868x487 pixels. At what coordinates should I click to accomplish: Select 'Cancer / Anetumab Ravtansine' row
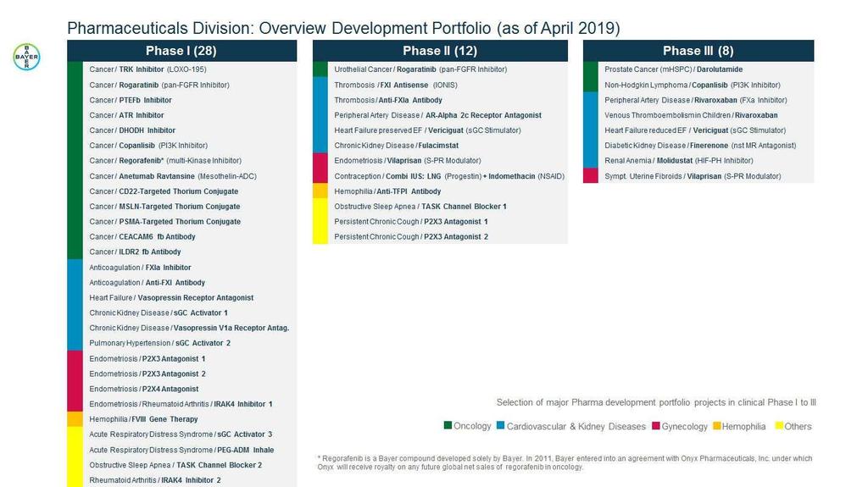(x=181, y=176)
